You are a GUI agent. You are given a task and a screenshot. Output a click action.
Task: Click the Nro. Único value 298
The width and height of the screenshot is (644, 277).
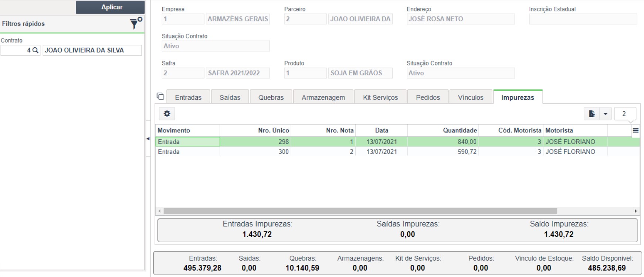[284, 142]
